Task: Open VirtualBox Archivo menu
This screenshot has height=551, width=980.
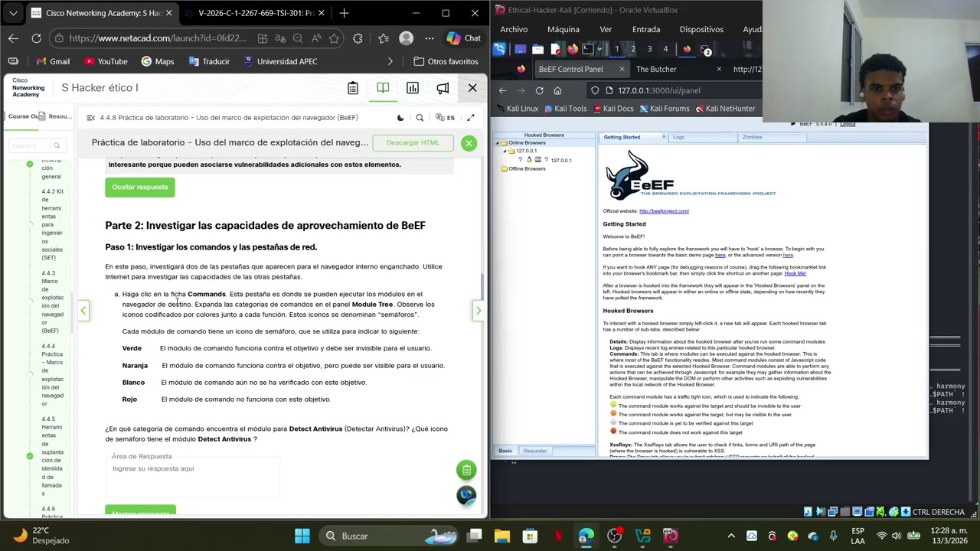Action: [514, 29]
